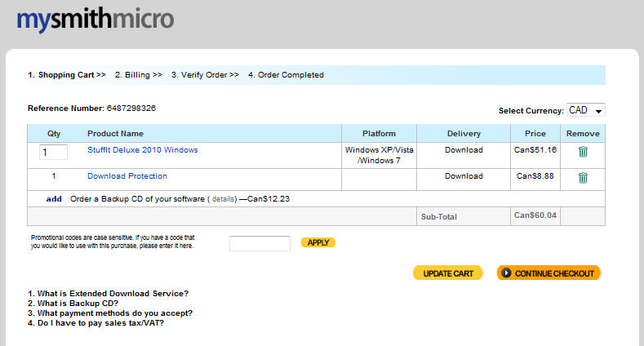The width and height of the screenshot is (644, 346).
Task: Remove StuffIt Deluxe 2010 with trash icon
Action: pos(583,152)
